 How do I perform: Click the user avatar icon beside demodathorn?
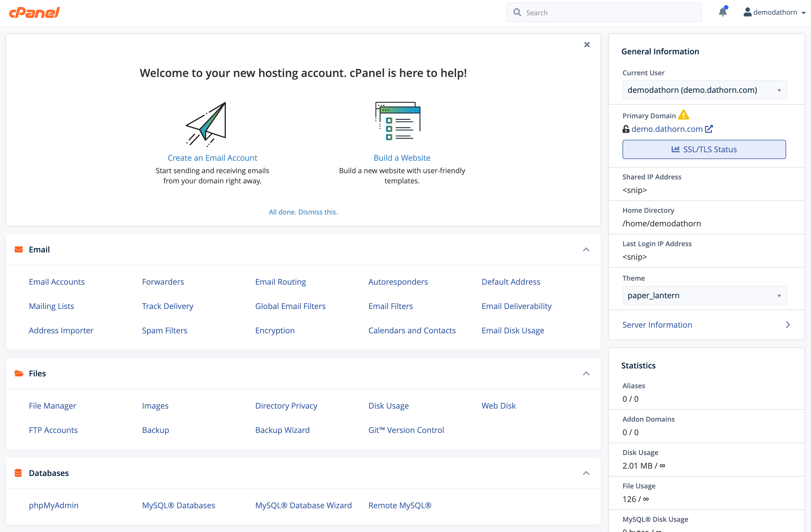(x=747, y=12)
